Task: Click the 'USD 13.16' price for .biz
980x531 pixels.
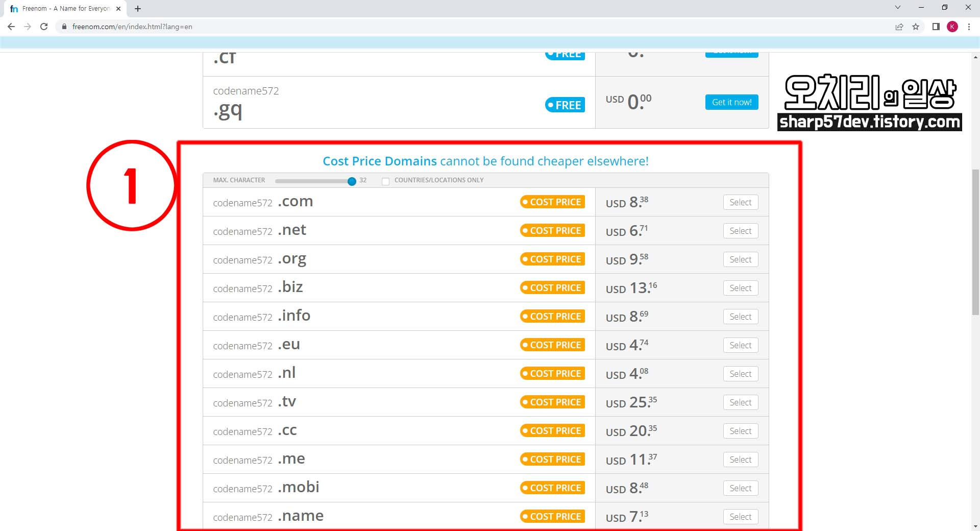Action: [631, 288]
